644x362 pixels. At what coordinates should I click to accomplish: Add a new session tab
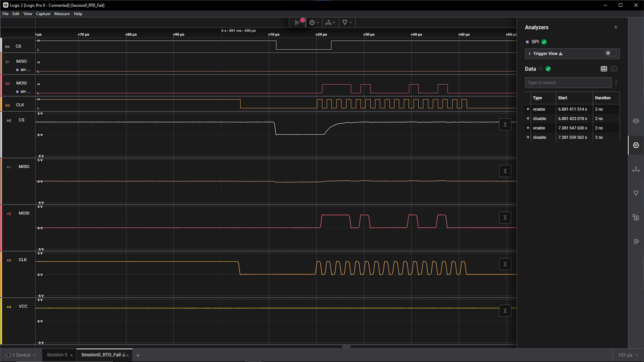tap(138, 355)
